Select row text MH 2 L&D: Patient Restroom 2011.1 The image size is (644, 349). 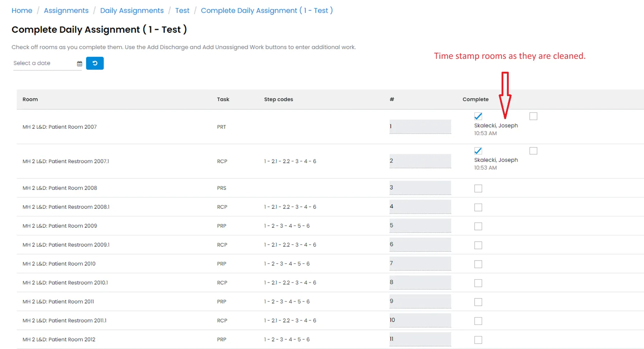coord(65,320)
